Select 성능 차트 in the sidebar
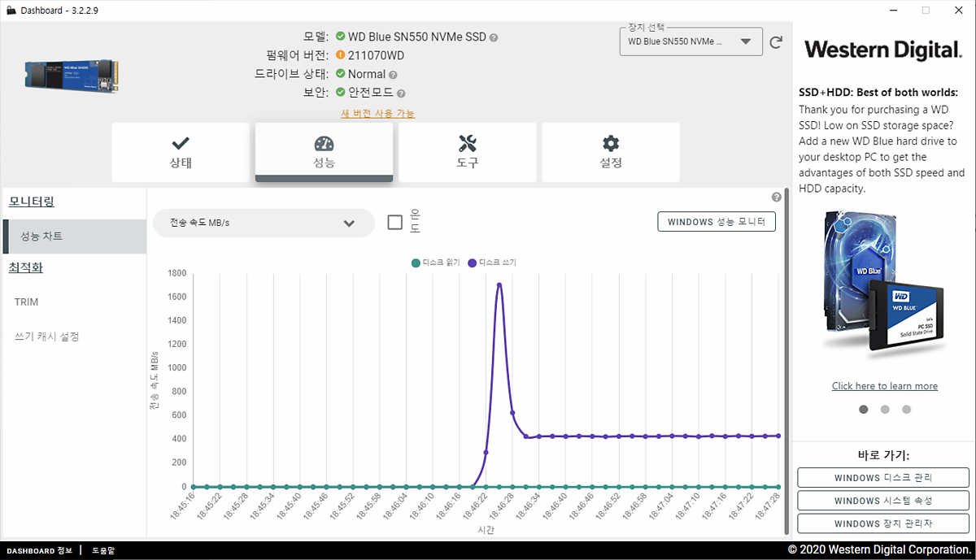The height and width of the screenshot is (560, 976). [75, 237]
